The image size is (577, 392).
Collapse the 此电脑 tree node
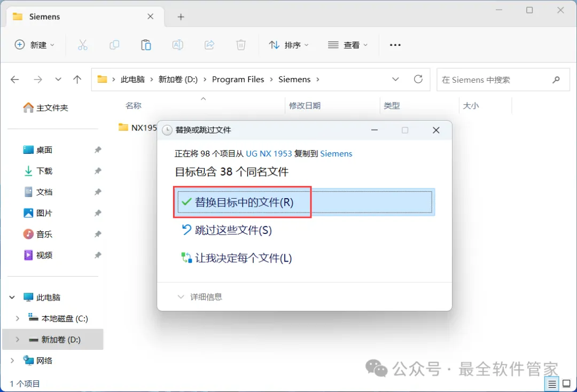point(12,297)
